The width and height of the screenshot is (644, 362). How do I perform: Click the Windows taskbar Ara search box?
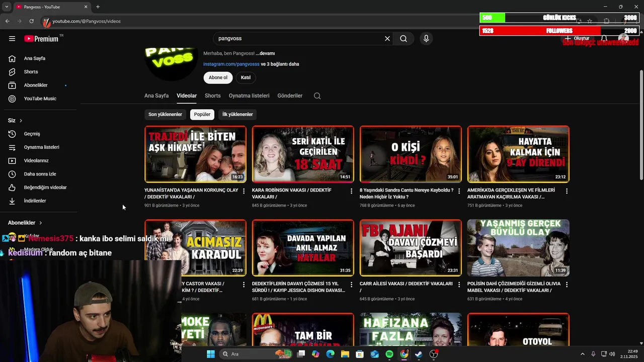257,354
